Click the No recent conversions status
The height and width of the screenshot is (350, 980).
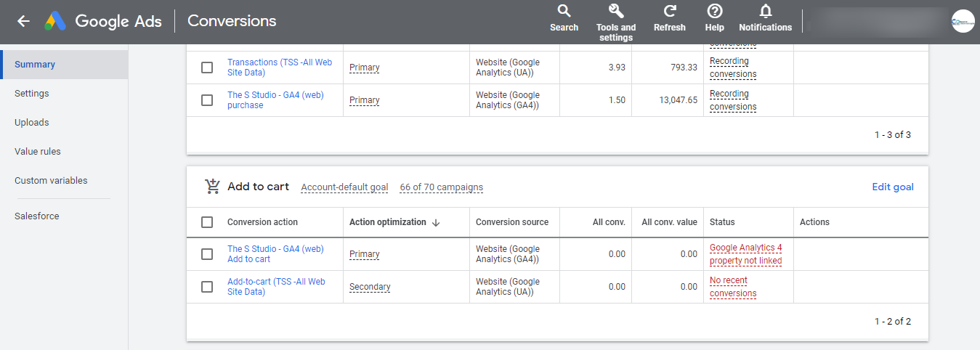(x=733, y=287)
